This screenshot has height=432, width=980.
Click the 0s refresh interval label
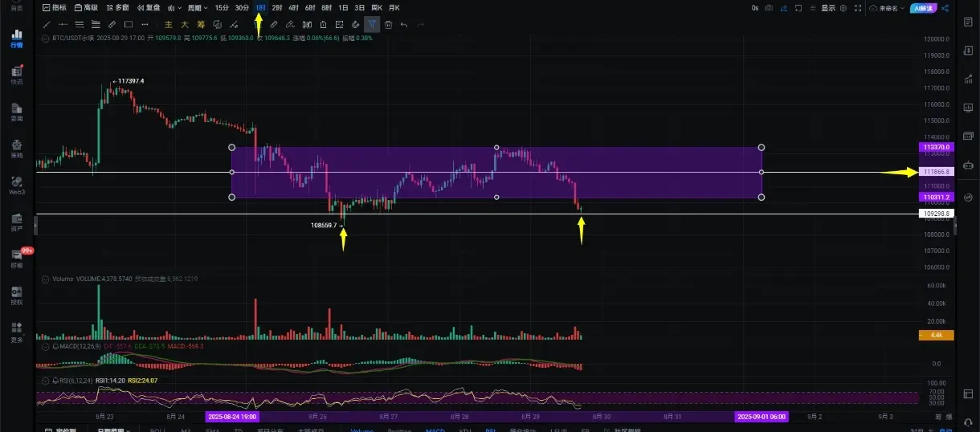tap(755, 8)
